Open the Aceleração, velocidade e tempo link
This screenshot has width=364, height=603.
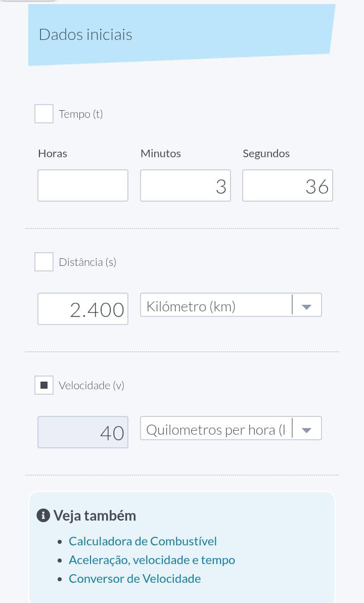click(x=152, y=560)
